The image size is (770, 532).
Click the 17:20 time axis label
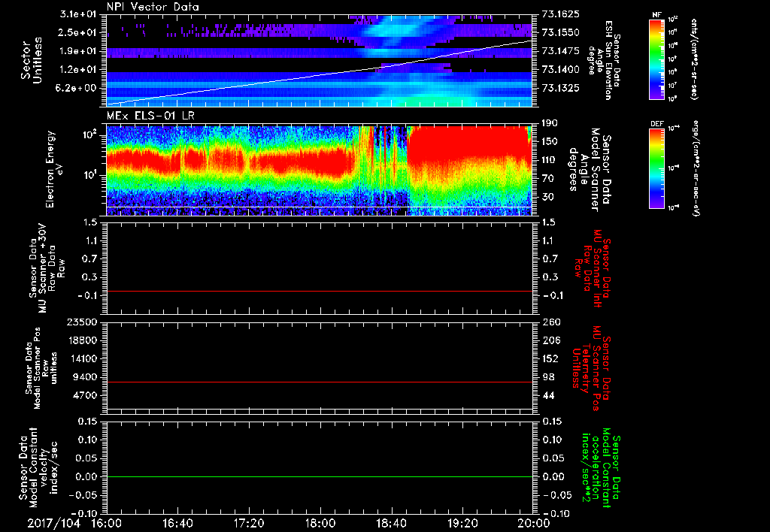coord(249,522)
